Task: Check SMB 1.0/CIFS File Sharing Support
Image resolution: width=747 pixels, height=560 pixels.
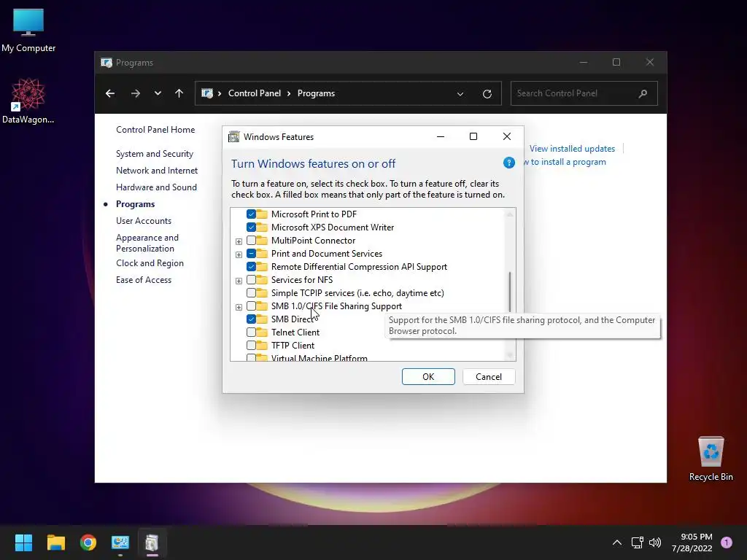Action: coord(251,306)
